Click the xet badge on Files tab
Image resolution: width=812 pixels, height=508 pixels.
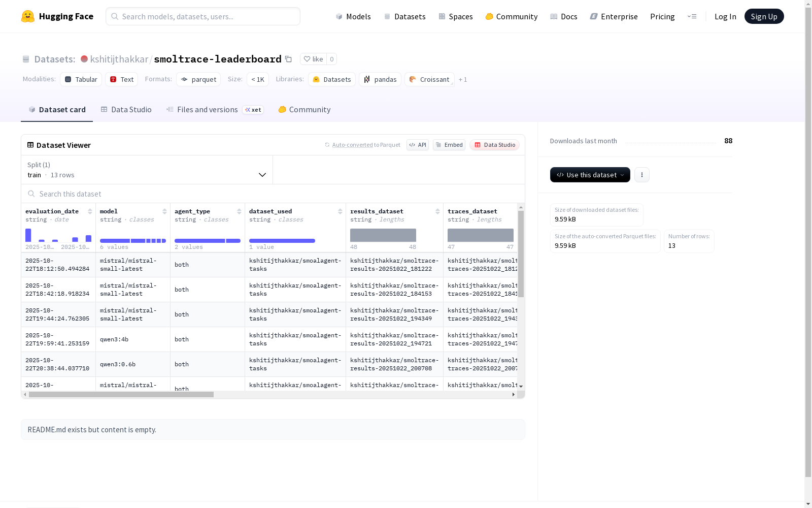point(253,109)
